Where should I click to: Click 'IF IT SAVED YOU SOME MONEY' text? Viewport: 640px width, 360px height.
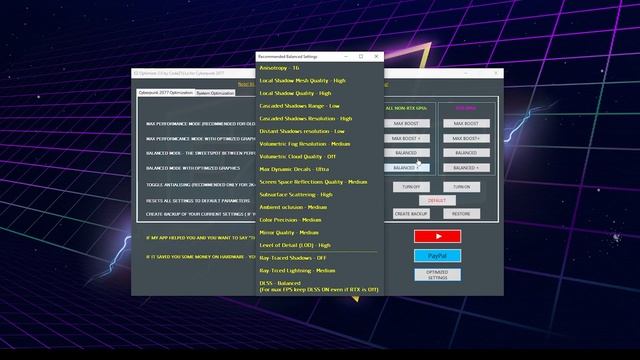coord(200,257)
